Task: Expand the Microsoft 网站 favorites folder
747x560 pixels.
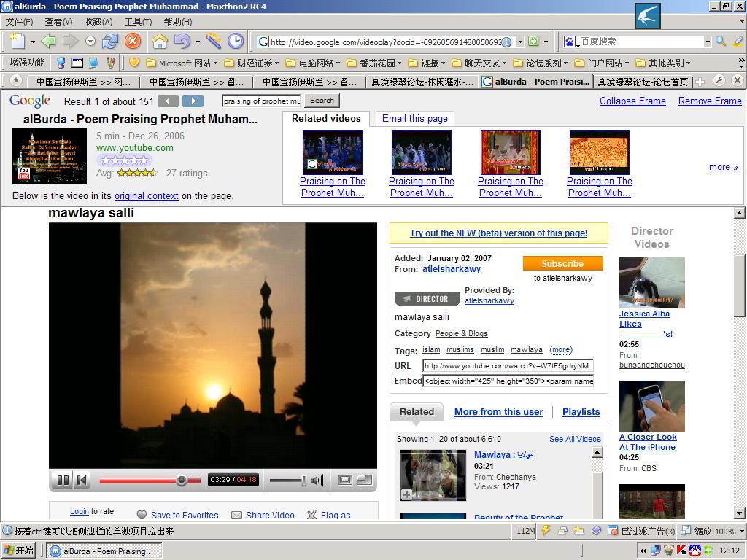Action: coord(182,63)
